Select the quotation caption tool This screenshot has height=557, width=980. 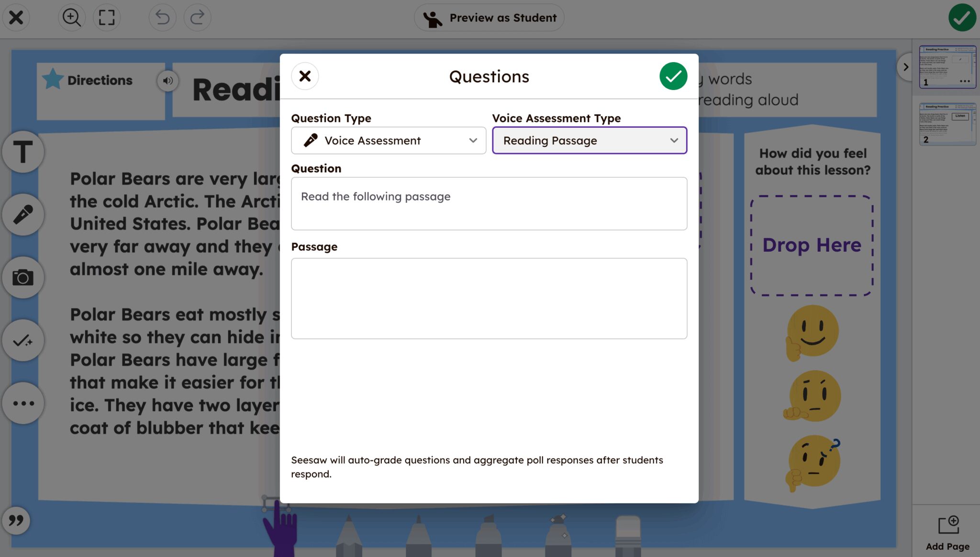16,521
